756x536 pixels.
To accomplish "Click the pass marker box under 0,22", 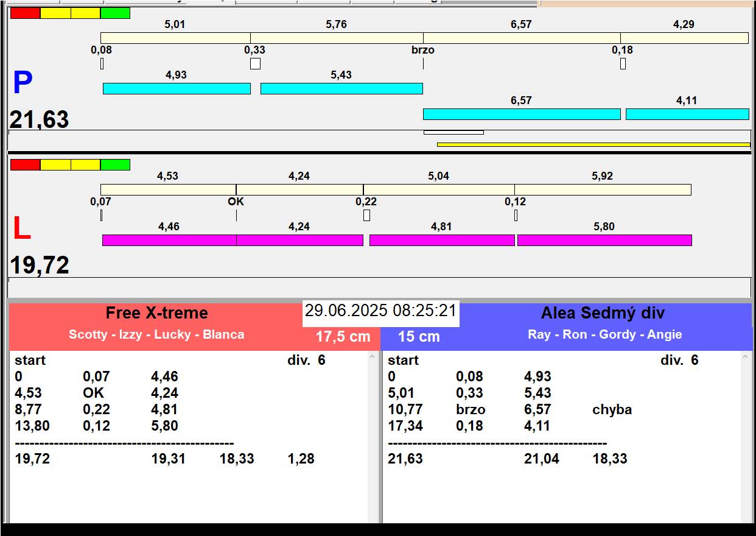I will click(366, 215).
